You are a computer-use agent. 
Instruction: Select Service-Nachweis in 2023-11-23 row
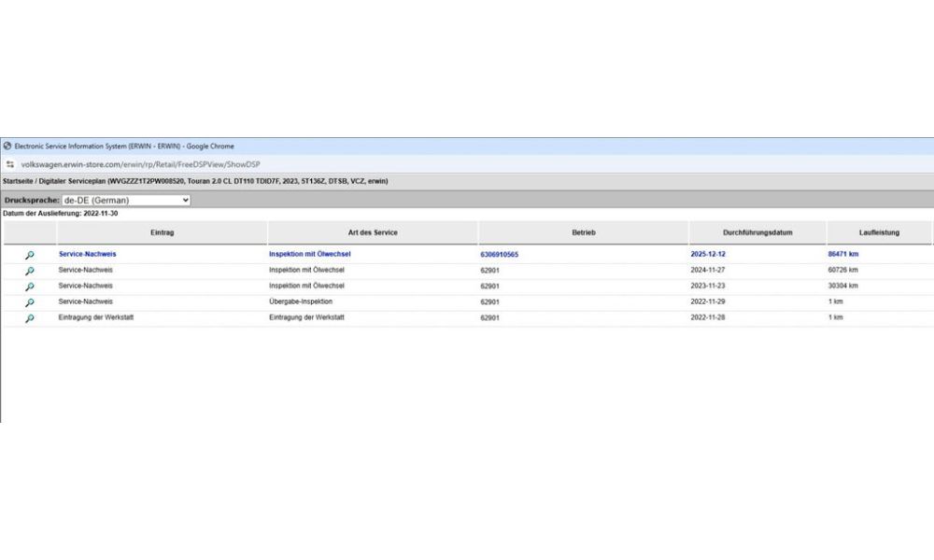click(x=85, y=287)
